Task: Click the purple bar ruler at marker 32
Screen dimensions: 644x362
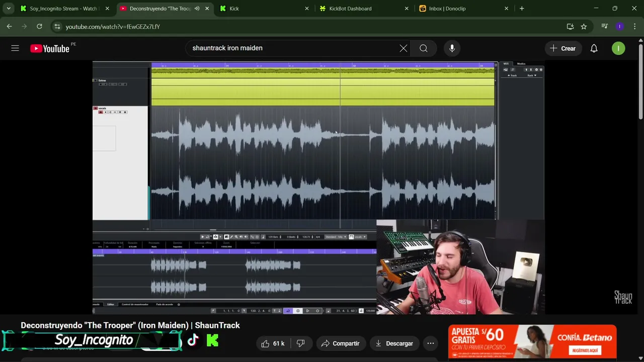Action: coord(354,65)
